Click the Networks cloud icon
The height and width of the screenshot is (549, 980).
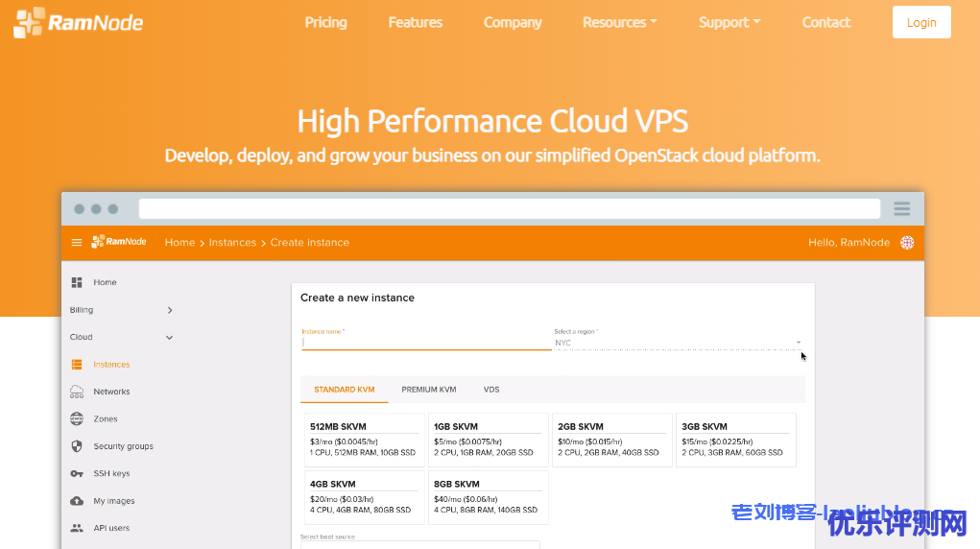pos(77,392)
